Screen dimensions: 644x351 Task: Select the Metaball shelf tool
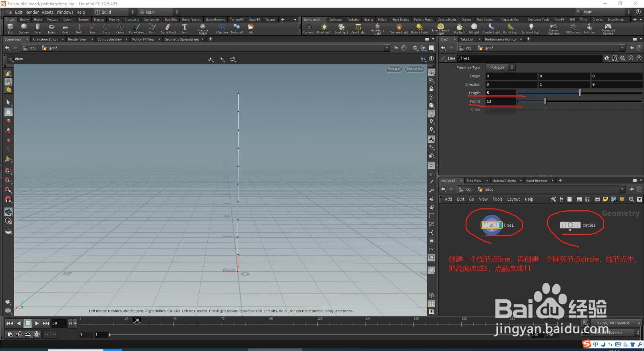pos(237,29)
